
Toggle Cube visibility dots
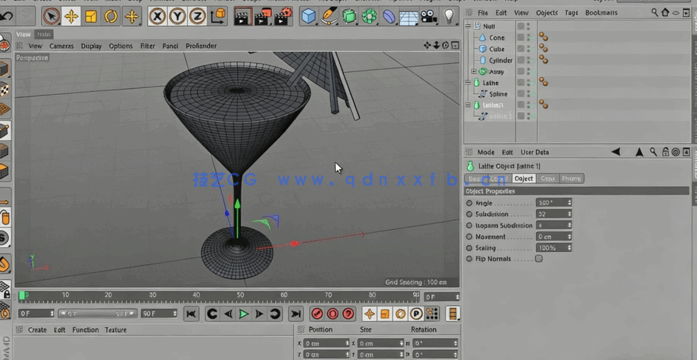528,49
